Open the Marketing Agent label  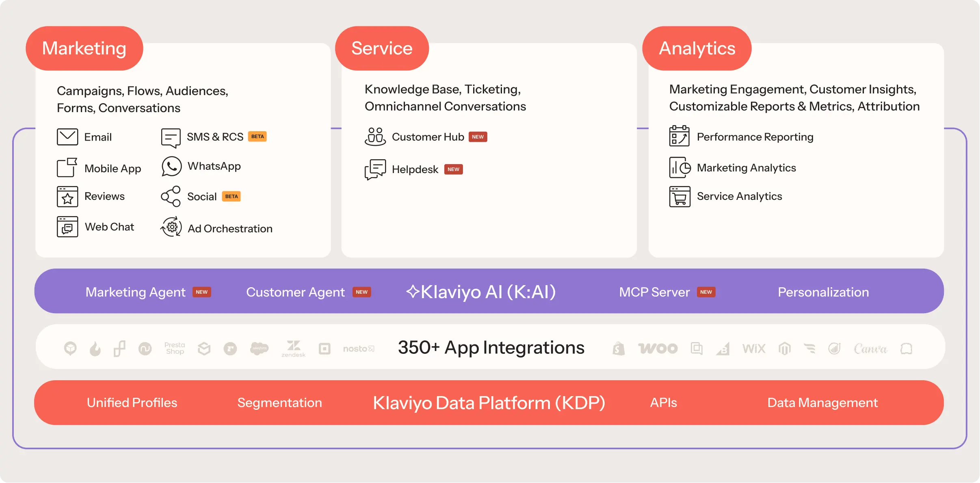[135, 292]
